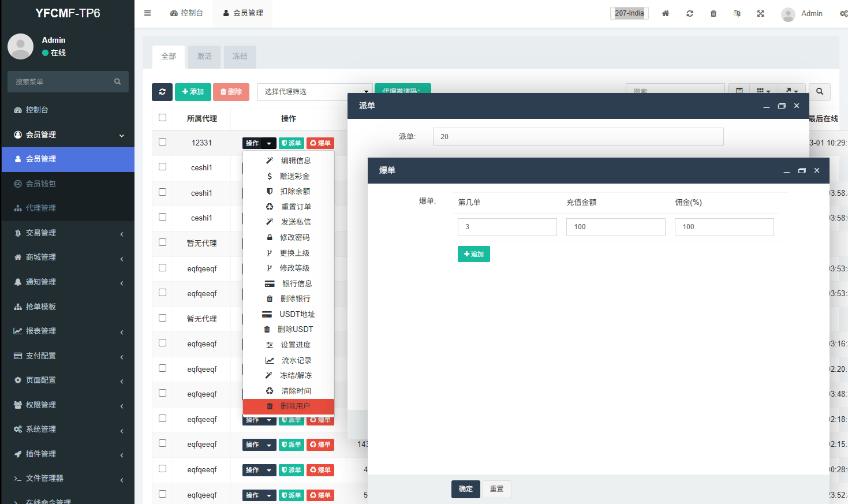This screenshot has width=848, height=504.
Task: Click the search magnifier button above table
Action: pos(820,92)
